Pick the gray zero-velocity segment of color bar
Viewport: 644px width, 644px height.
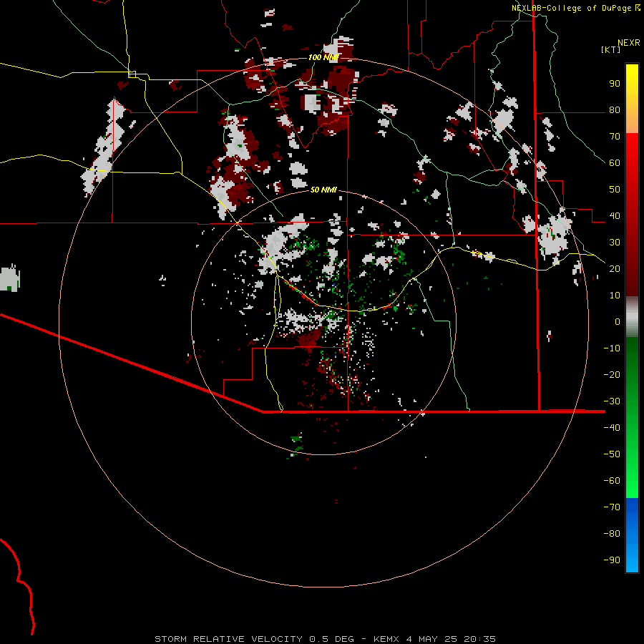click(x=632, y=317)
